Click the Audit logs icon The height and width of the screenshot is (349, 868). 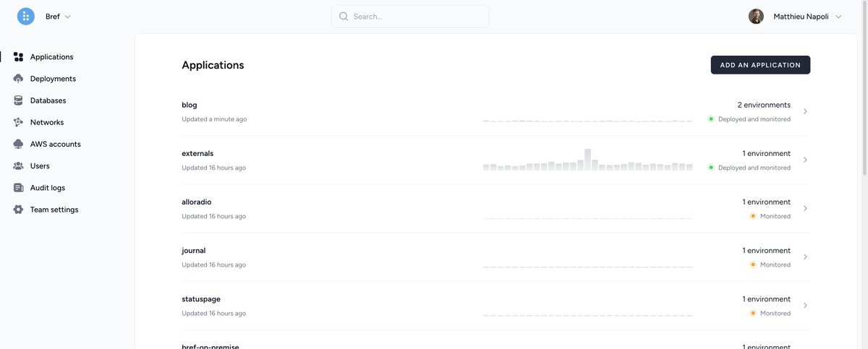coord(19,187)
